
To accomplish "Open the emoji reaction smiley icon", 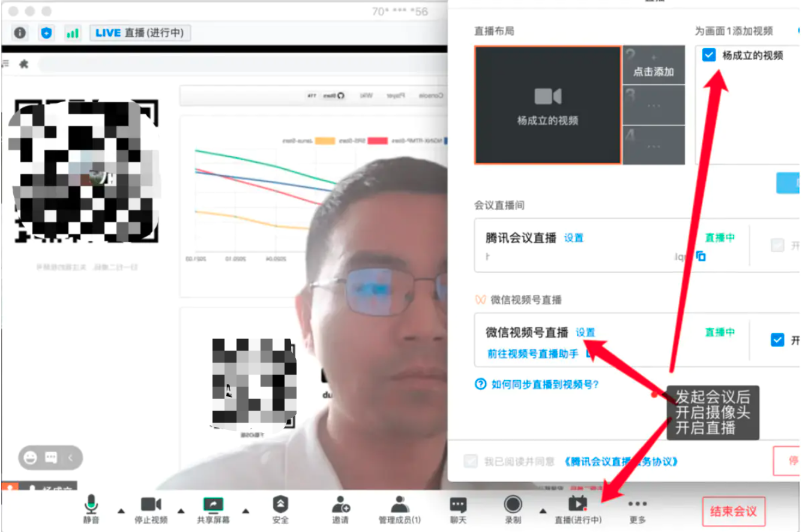I will pos(30,458).
